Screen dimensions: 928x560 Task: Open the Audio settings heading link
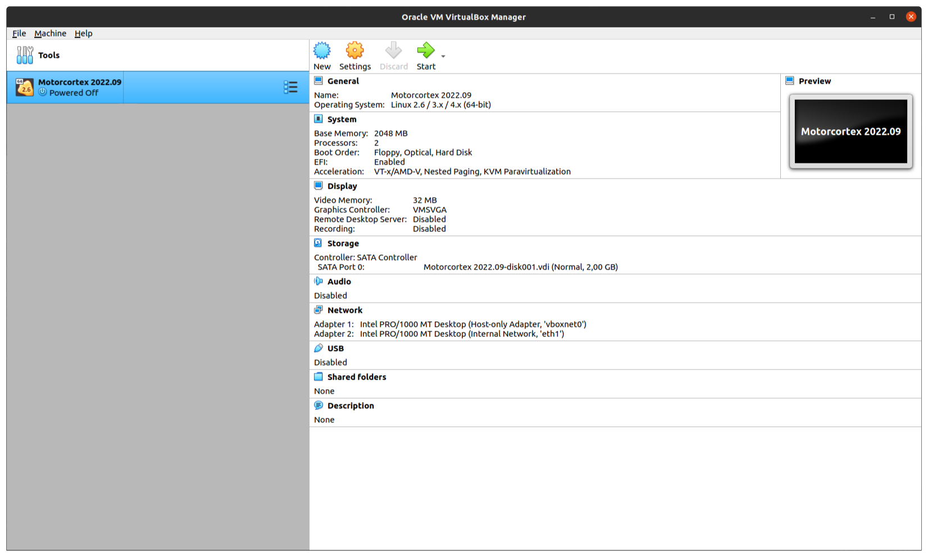coord(339,281)
